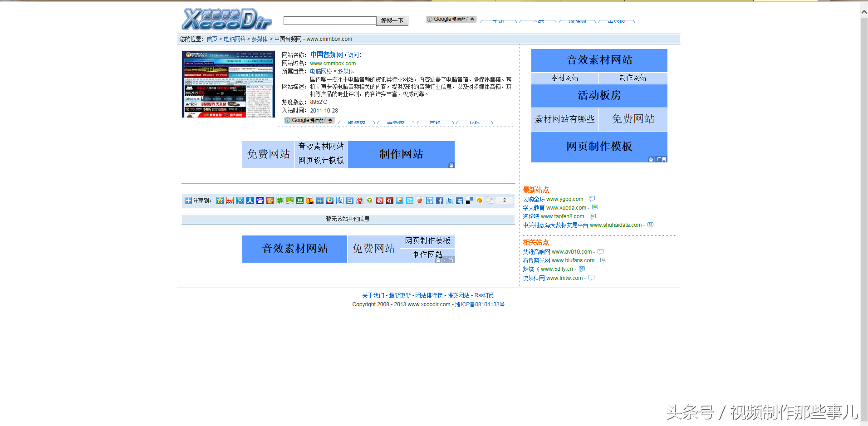Click the XcooDir site logo
The height and width of the screenshot is (426, 868).
click(226, 19)
